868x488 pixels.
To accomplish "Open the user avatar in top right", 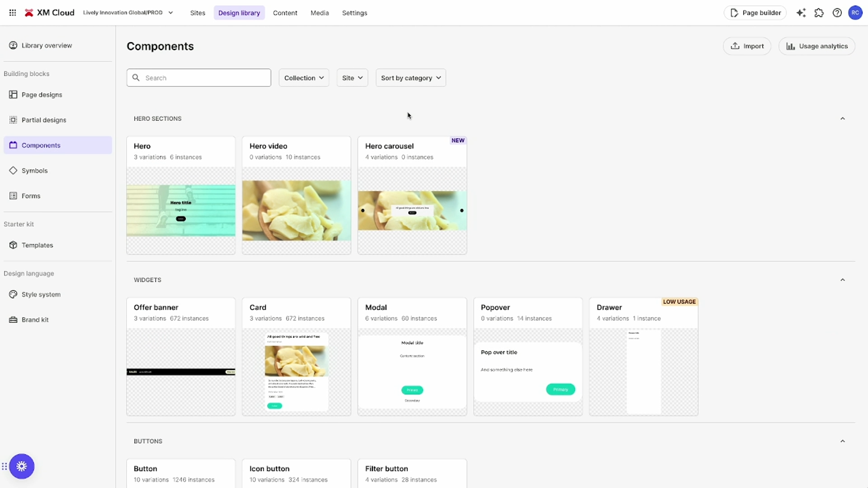I will tap(856, 13).
